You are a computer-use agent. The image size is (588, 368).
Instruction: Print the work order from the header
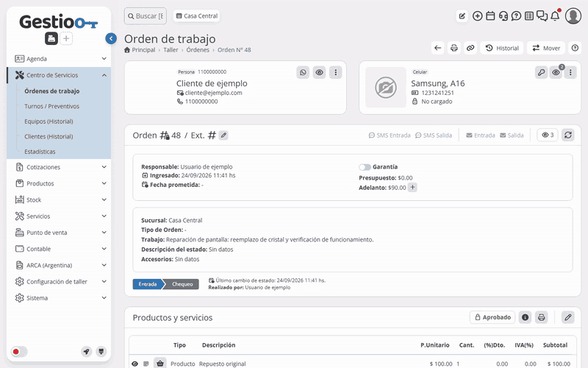[x=454, y=48]
